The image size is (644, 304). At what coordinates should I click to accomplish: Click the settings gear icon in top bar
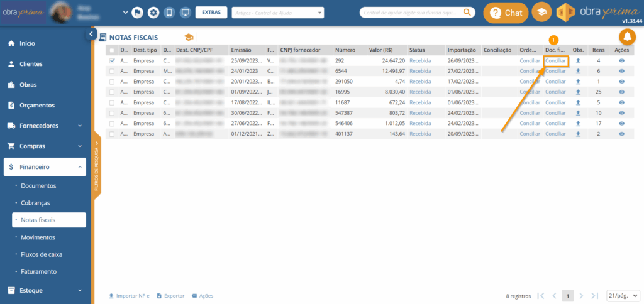click(x=153, y=13)
